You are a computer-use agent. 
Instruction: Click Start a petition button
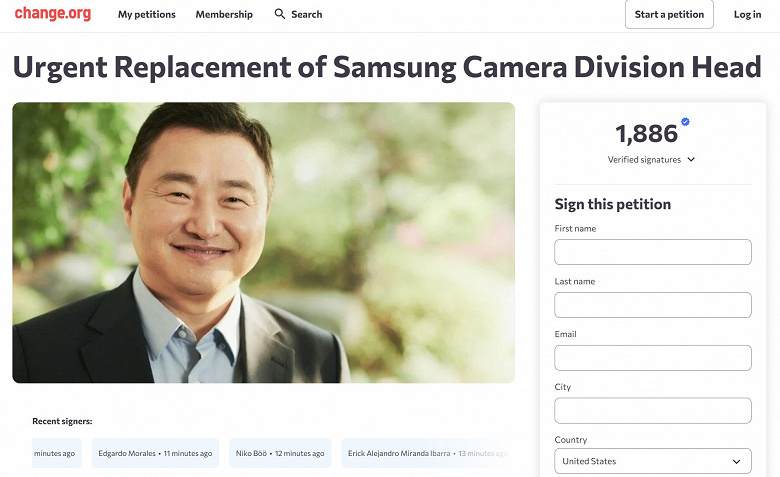pyautogui.click(x=669, y=14)
